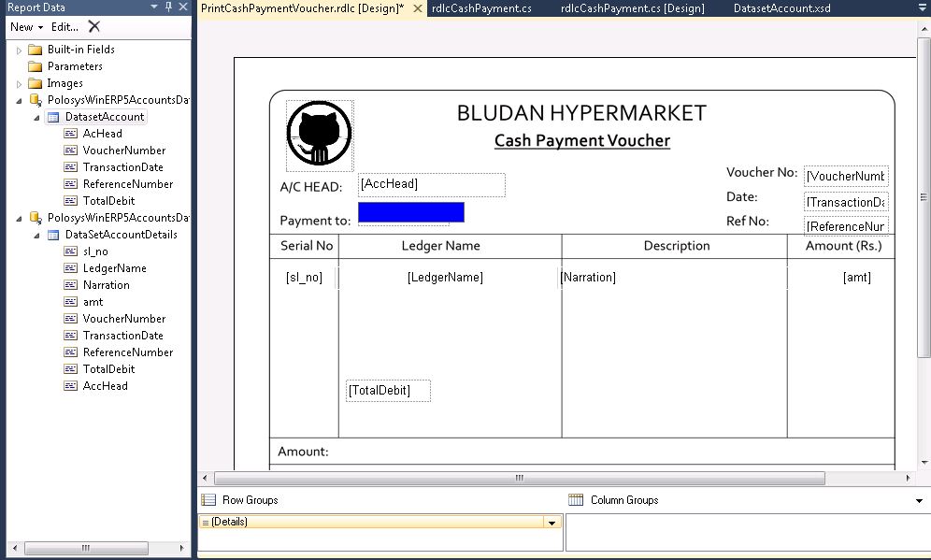Screen dimensions: 931x560
Task: Click design surface scroll right arrow
Action: 908,478
